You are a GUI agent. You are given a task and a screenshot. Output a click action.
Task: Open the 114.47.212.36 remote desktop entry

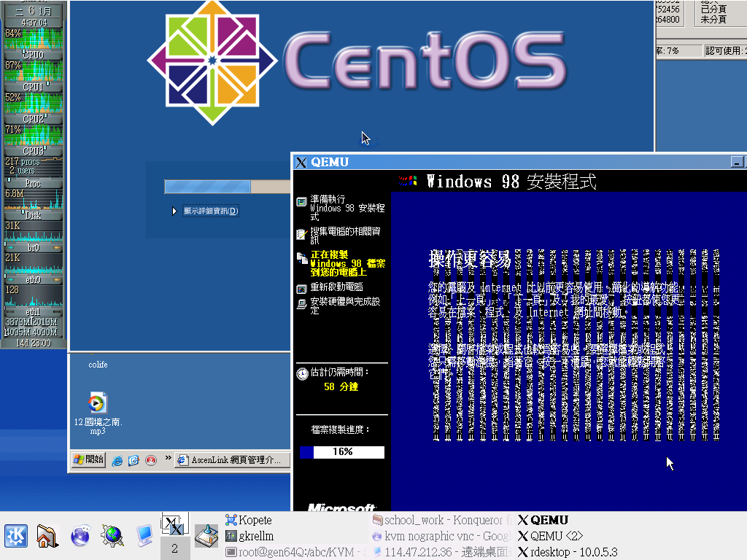[x=442, y=552]
